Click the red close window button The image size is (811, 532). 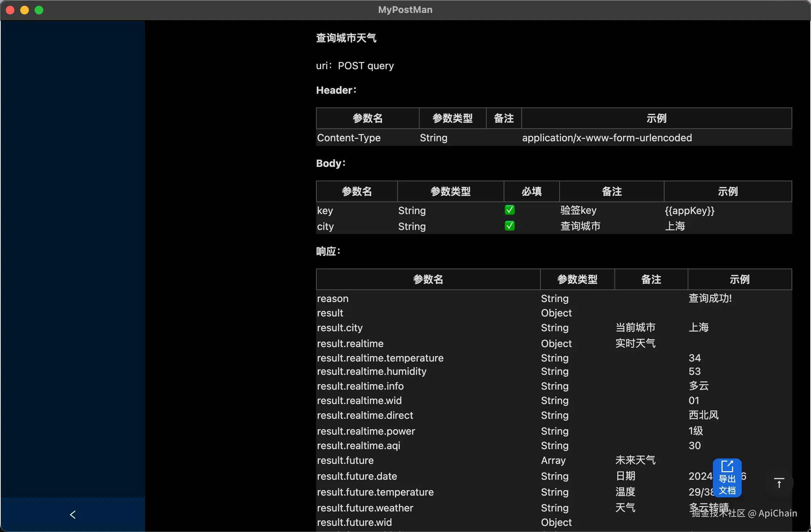click(x=10, y=10)
